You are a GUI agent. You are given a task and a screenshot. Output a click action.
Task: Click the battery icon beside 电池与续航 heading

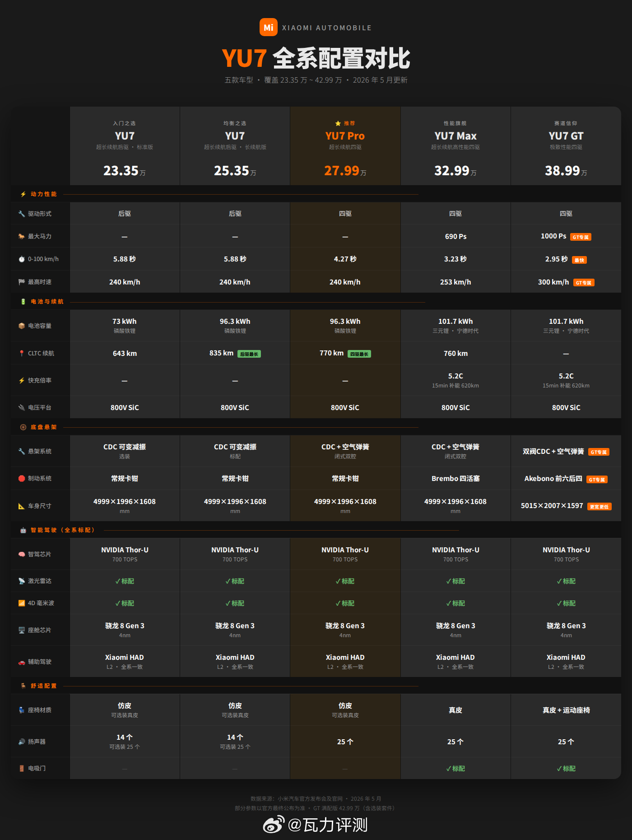pos(23,302)
